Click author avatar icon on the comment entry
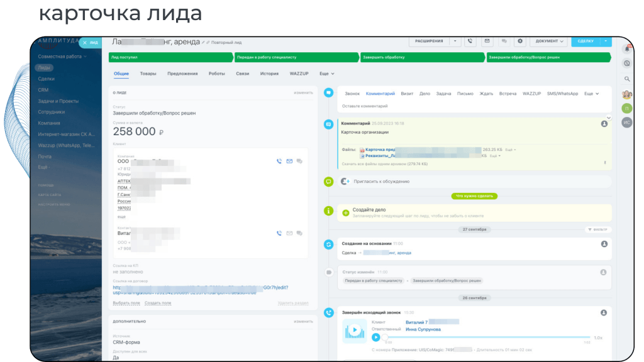644x362 pixels. pos(604,124)
